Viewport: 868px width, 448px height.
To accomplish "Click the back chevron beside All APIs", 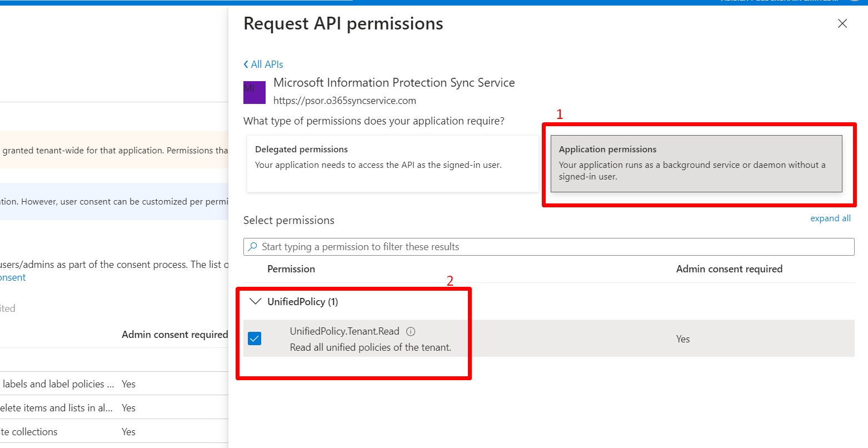I will (x=246, y=64).
